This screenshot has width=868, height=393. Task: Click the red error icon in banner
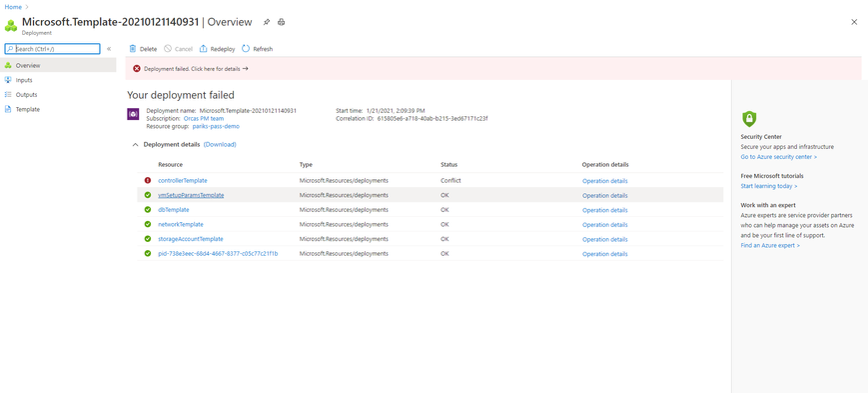(137, 69)
